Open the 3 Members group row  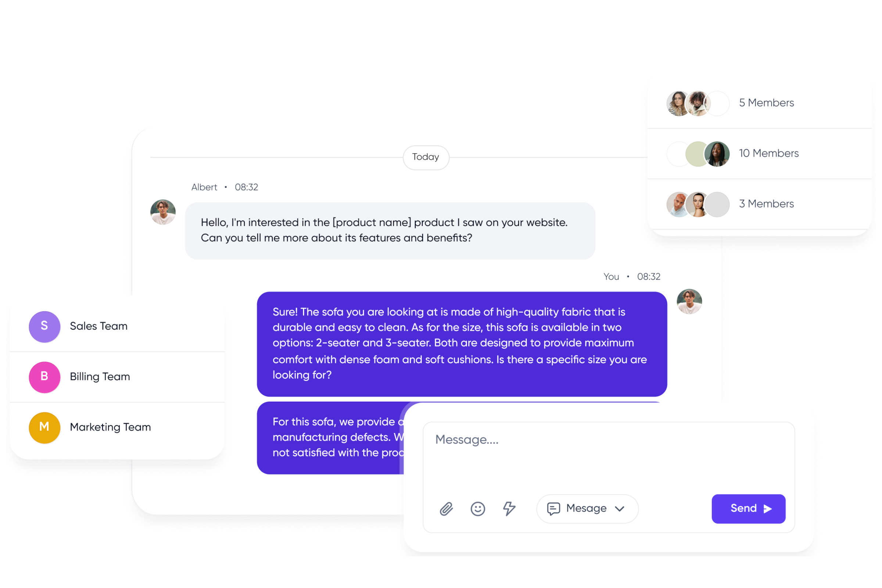759,204
